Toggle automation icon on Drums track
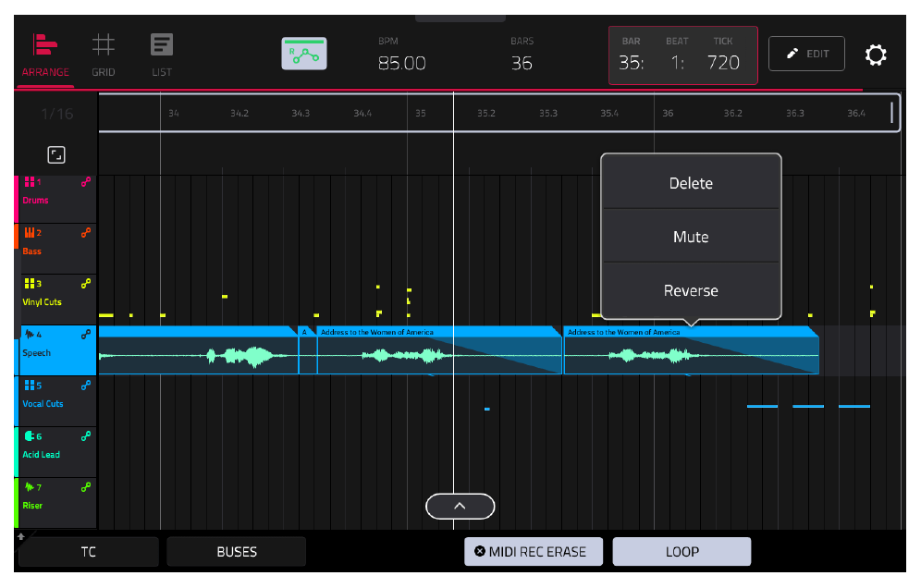Screen dimensions: 921x588 pyautogui.click(x=86, y=182)
